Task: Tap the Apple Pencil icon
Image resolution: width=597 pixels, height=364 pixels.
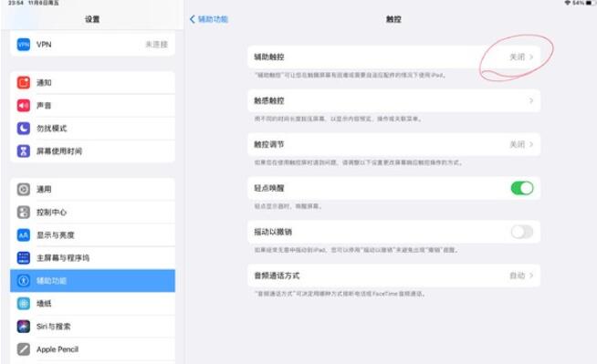Action: [23, 349]
